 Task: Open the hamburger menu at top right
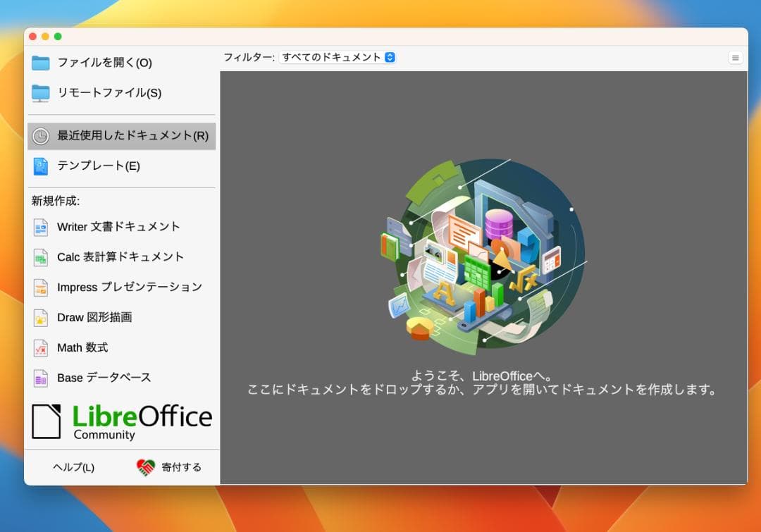(x=736, y=57)
